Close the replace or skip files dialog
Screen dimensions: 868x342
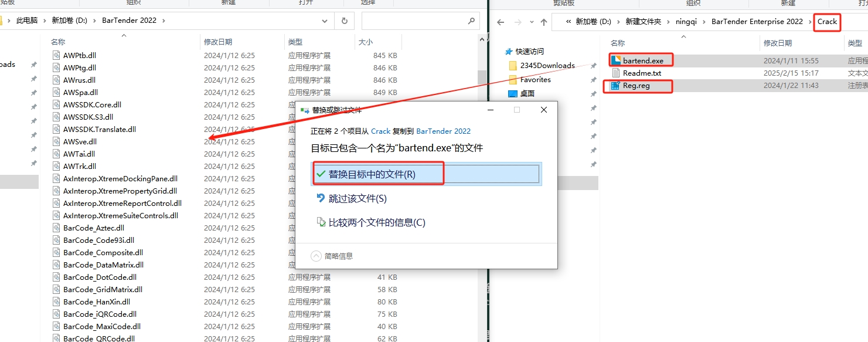pyautogui.click(x=544, y=110)
